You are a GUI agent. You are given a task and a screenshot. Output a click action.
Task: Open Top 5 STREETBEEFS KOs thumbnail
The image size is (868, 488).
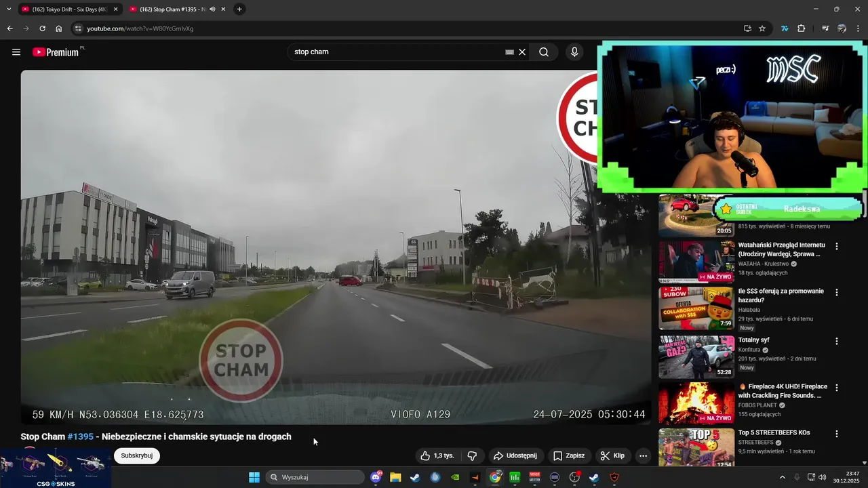(696, 448)
